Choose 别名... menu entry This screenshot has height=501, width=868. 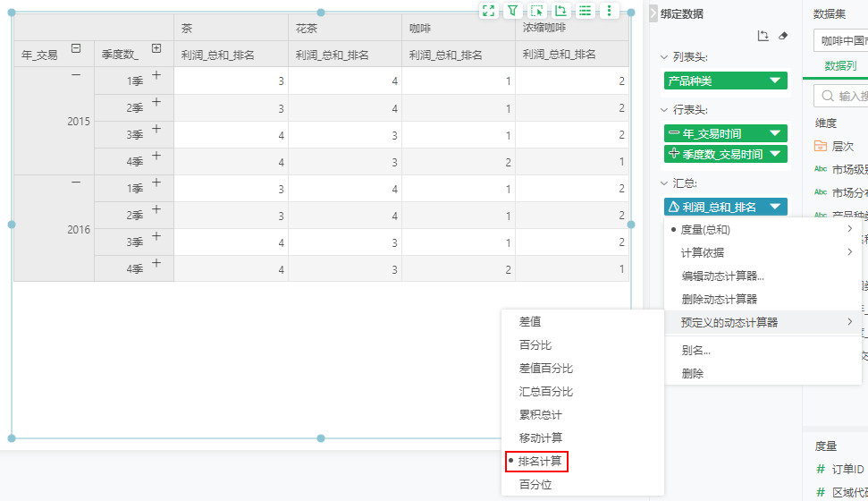tap(763, 351)
